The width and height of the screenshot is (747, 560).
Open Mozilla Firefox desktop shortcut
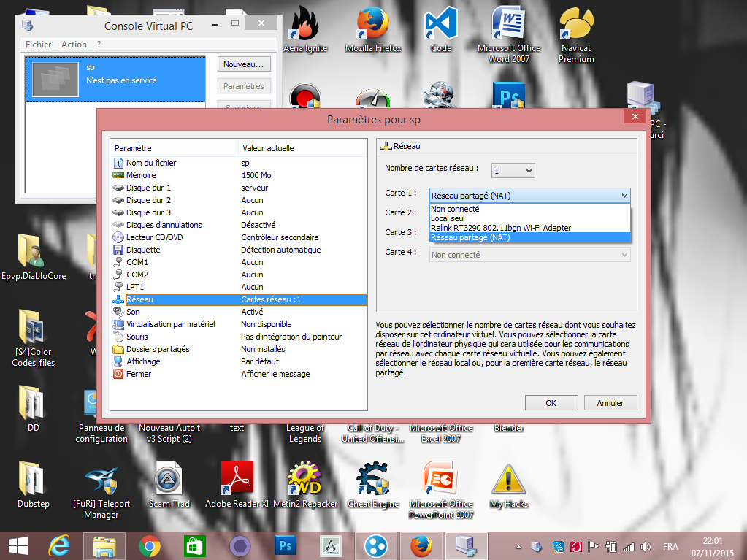(373, 29)
